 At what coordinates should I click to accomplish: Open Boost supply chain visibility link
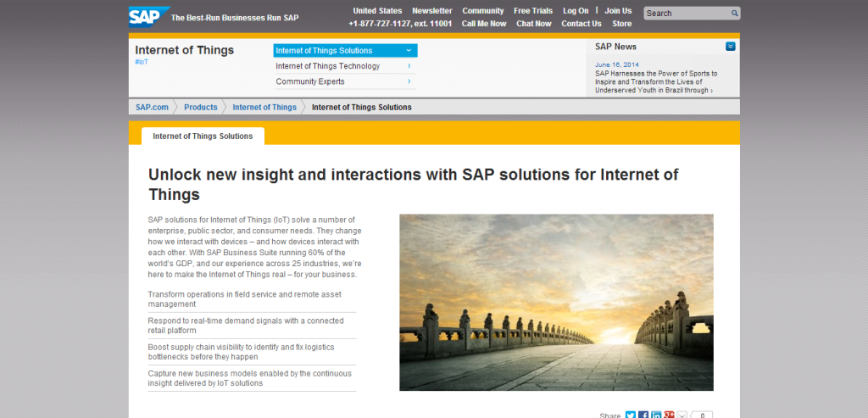pyautogui.click(x=241, y=352)
